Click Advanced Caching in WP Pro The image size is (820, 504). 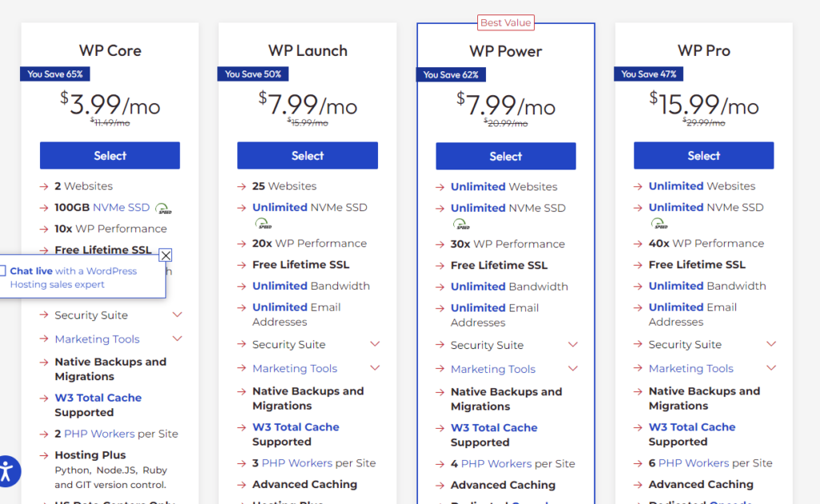click(701, 484)
